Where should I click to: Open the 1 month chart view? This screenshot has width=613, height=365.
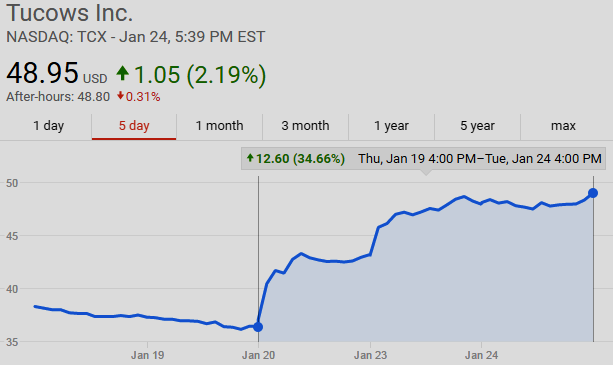click(219, 126)
